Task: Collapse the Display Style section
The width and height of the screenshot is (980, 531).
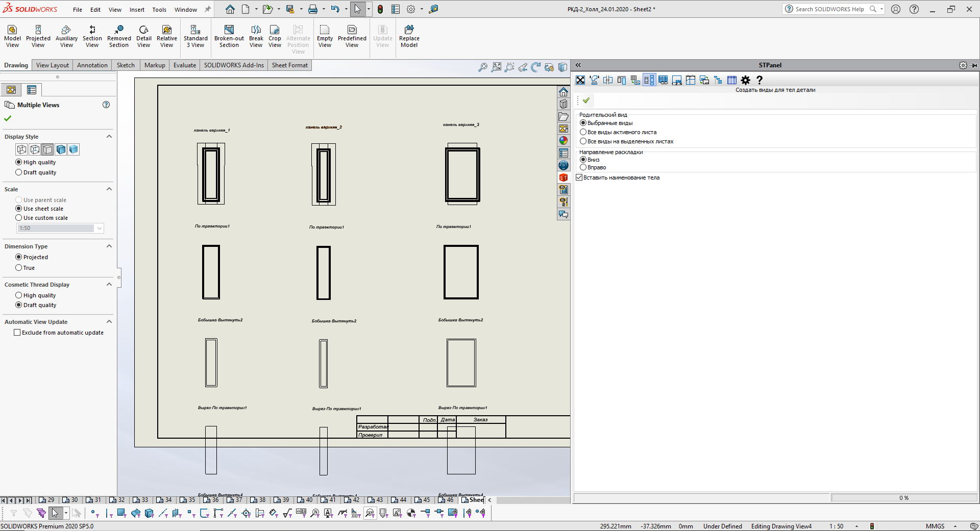Action: [x=109, y=137]
